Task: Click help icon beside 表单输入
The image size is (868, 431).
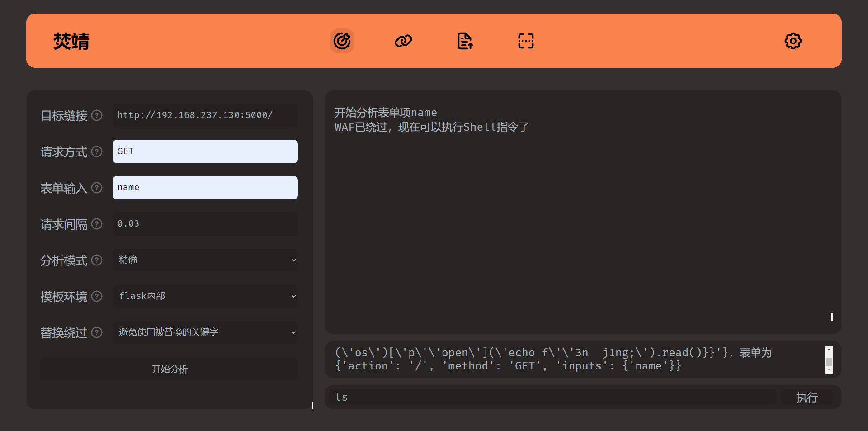Action: (97, 188)
